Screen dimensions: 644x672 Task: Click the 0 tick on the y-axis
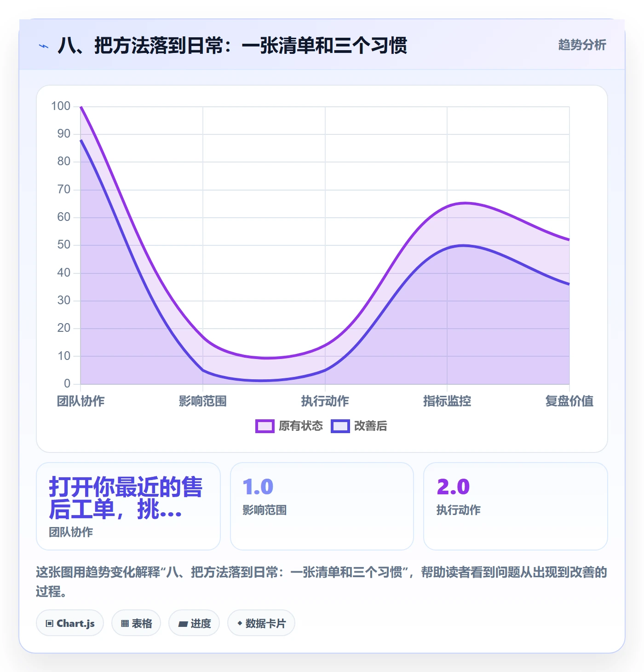point(67,384)
